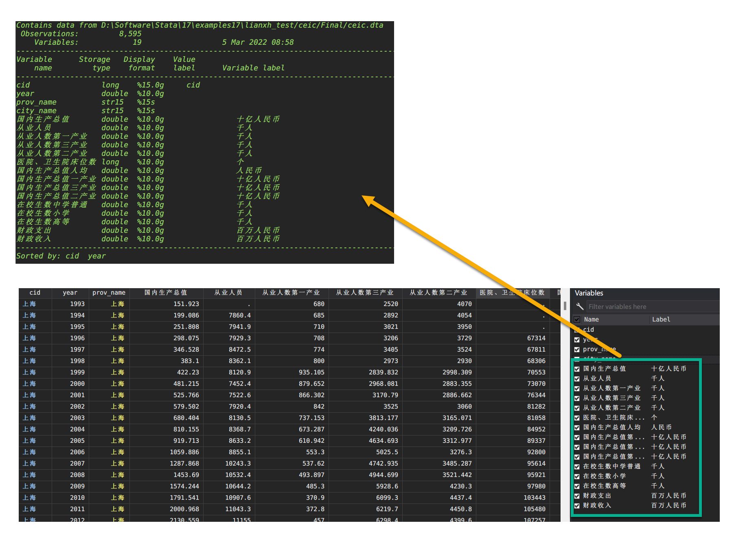Uncheck the 财政收入 variable checkbox
The image size is (756, 534).
pos(577,506)
